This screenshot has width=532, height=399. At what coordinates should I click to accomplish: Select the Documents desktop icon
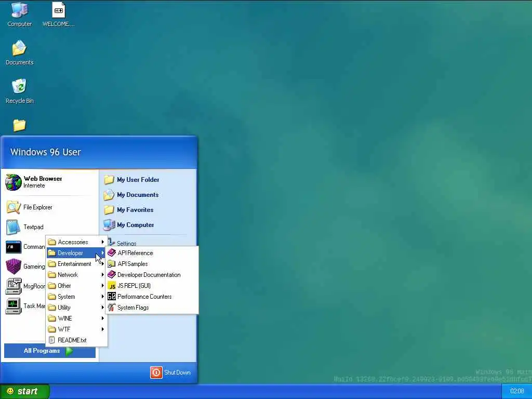19,54
